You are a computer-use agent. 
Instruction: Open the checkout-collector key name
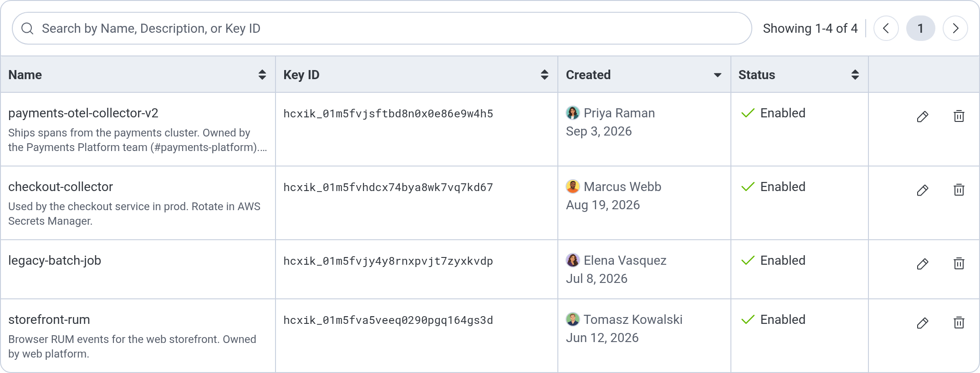(61, 186)
